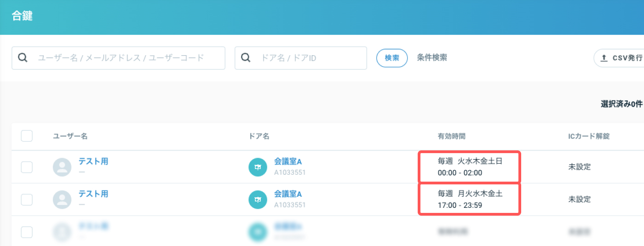644x246 pixels.
Task: Click the avatar icon of the 17:00 - 23:59 row
Action: coord(62,199)
